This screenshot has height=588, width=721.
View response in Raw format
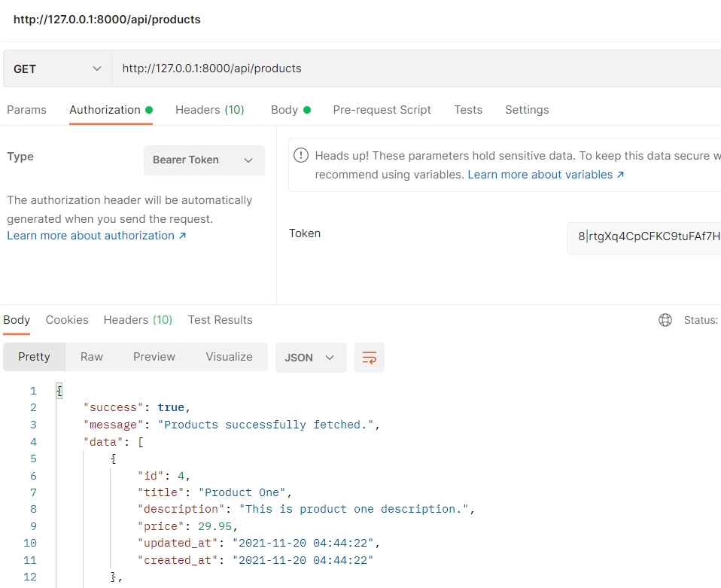point(91,357)
